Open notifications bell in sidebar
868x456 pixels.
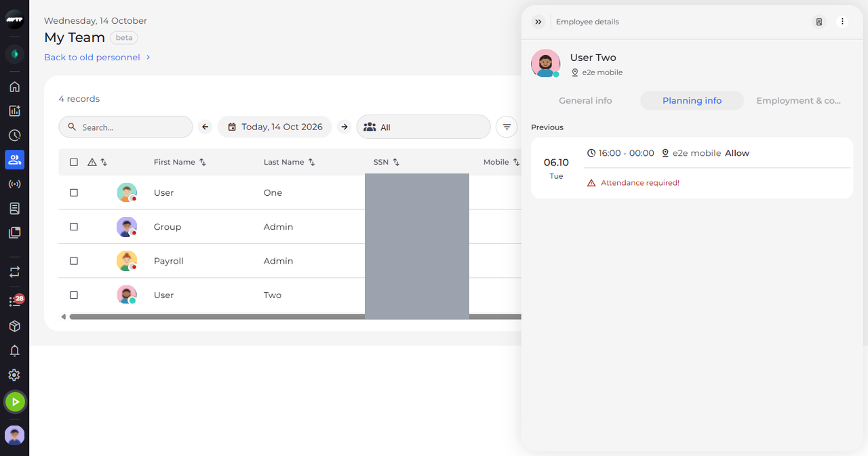pos(14,351)
